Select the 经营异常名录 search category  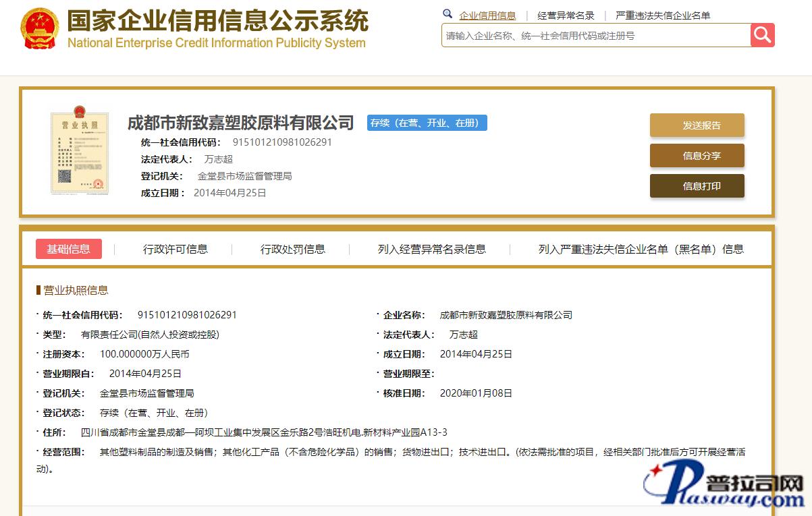click(566, 16)
